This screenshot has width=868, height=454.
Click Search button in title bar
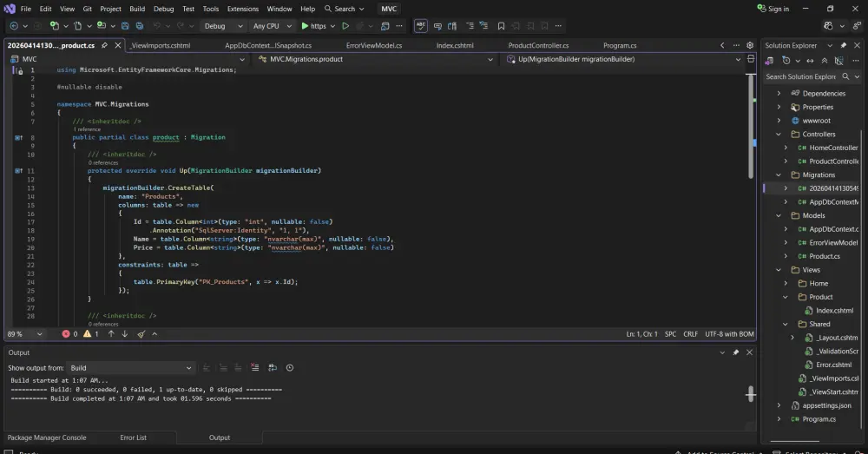point(345,9)
